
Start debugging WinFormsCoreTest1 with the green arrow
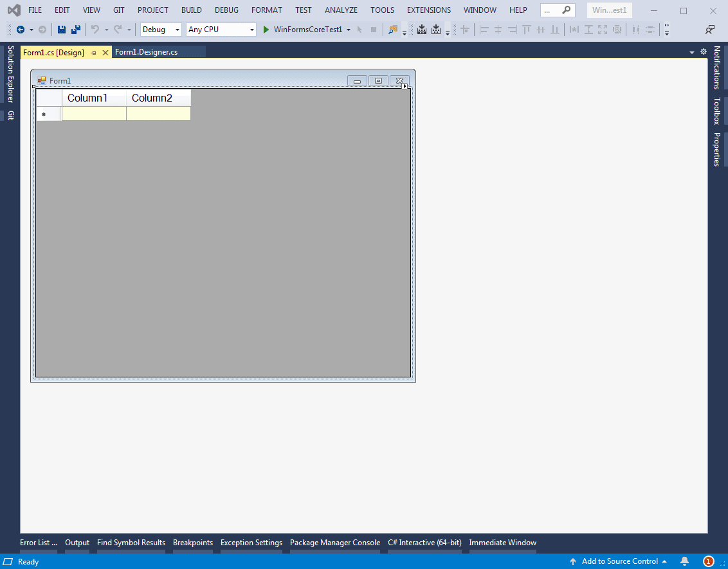tap(266, 29)
